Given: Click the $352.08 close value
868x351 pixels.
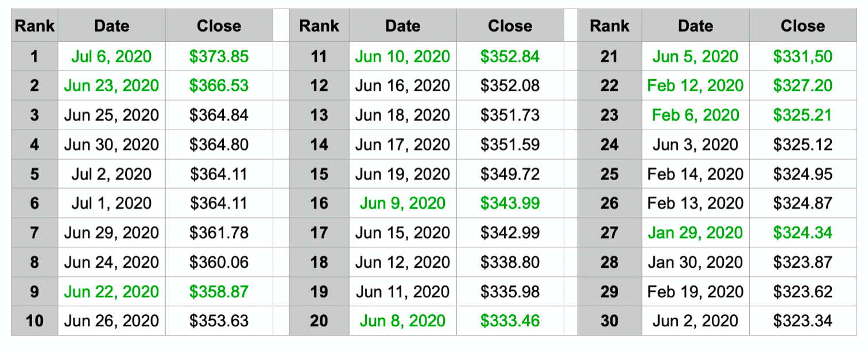Looking at the screenshot, I should [x=510, y=85].
